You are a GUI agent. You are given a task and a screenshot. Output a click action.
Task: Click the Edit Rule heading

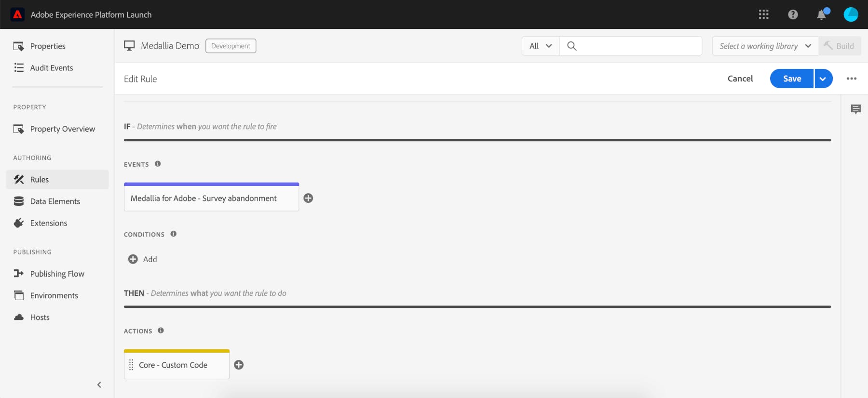pos(140,79)
